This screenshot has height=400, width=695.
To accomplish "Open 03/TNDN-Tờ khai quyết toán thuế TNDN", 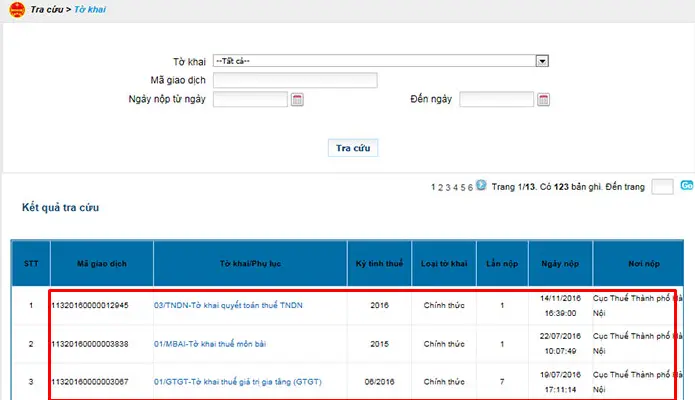I will pyautogui.click(x=228, y=305).
